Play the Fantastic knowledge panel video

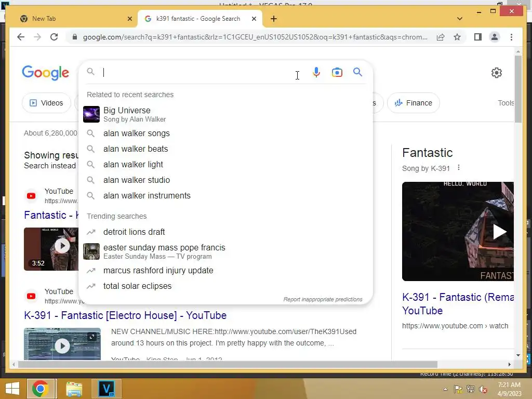pyautogui.click(x=458, y=231)
